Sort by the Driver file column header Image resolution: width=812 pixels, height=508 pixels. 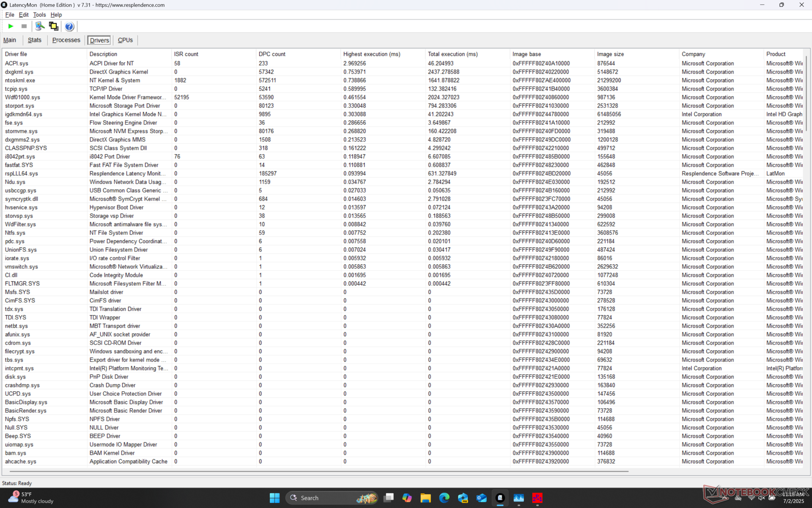point(44,54)
